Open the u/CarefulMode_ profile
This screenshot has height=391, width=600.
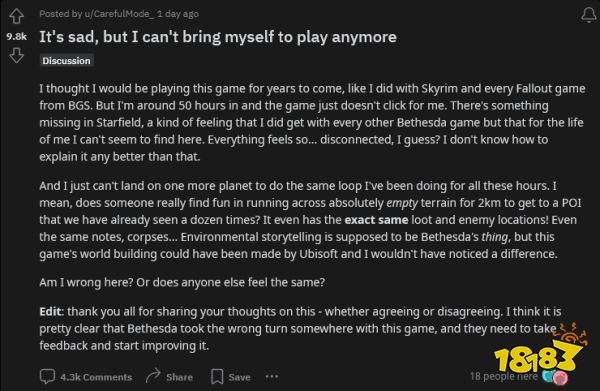click(x=119, y=14)
